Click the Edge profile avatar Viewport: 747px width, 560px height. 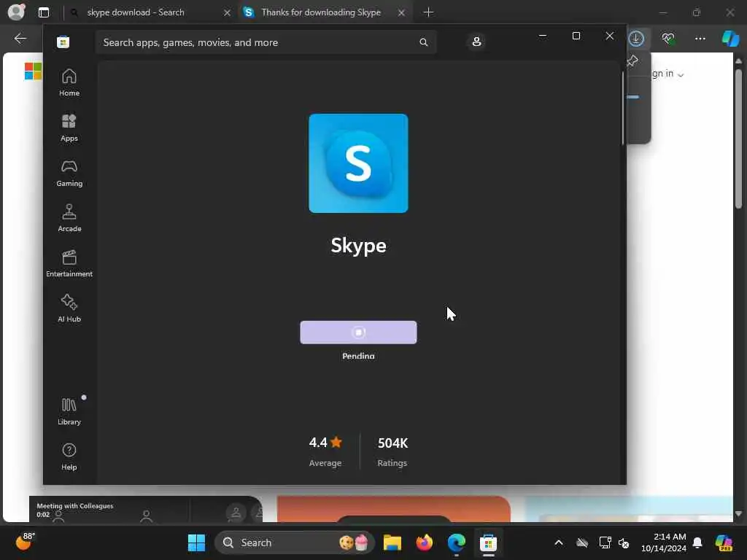pos(16,12)
